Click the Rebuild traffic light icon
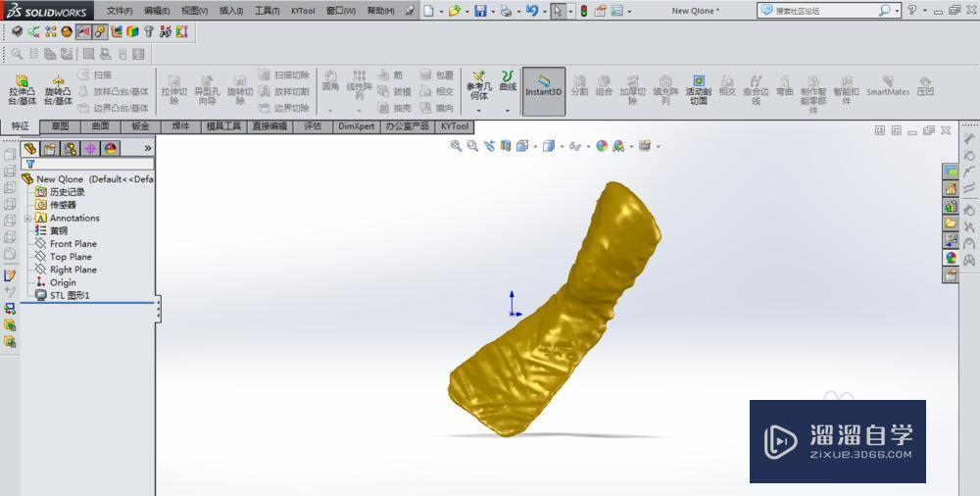 coord(584,11)
